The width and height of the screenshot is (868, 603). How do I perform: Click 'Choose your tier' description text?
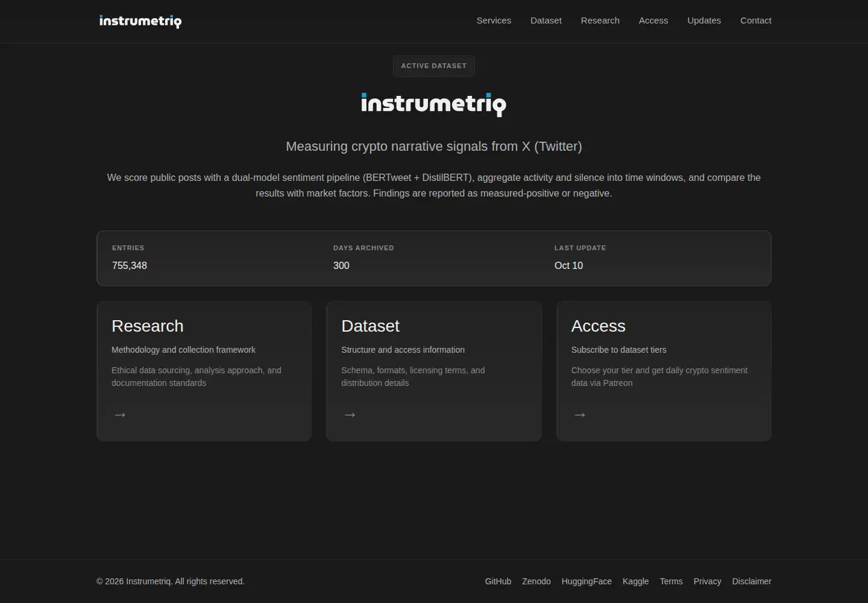659,376
